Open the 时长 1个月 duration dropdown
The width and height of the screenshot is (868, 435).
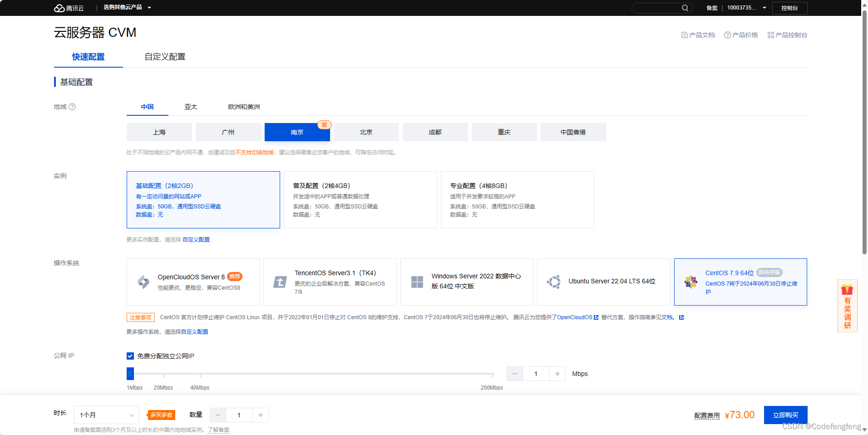(107, 415)
